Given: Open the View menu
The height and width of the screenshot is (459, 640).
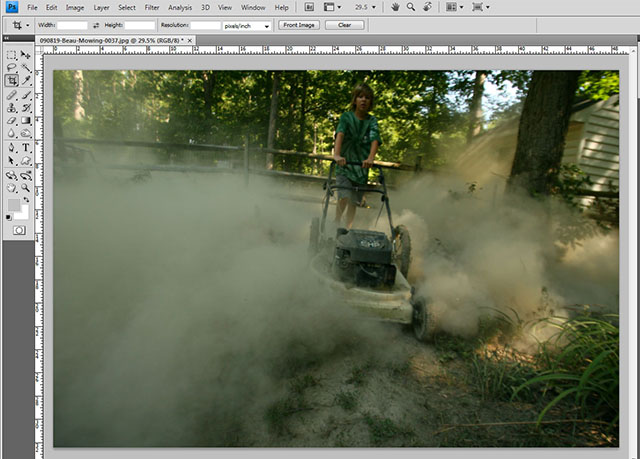Looking at the screenshot, I should click(225, 7).
